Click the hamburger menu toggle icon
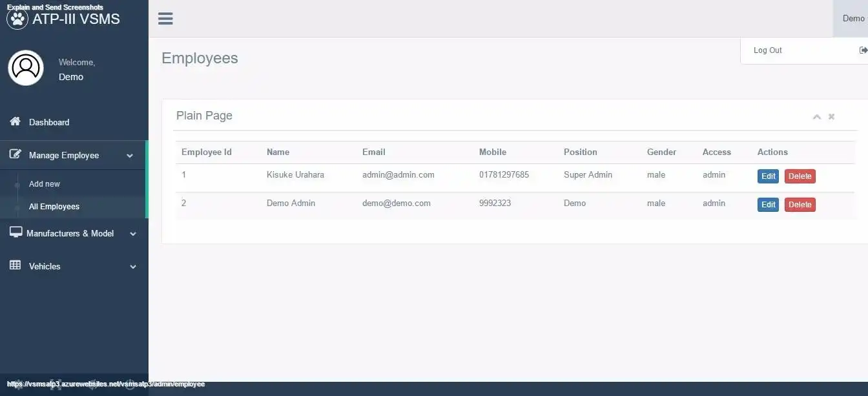This screenshot has width=868, height=396. (165, 18)
